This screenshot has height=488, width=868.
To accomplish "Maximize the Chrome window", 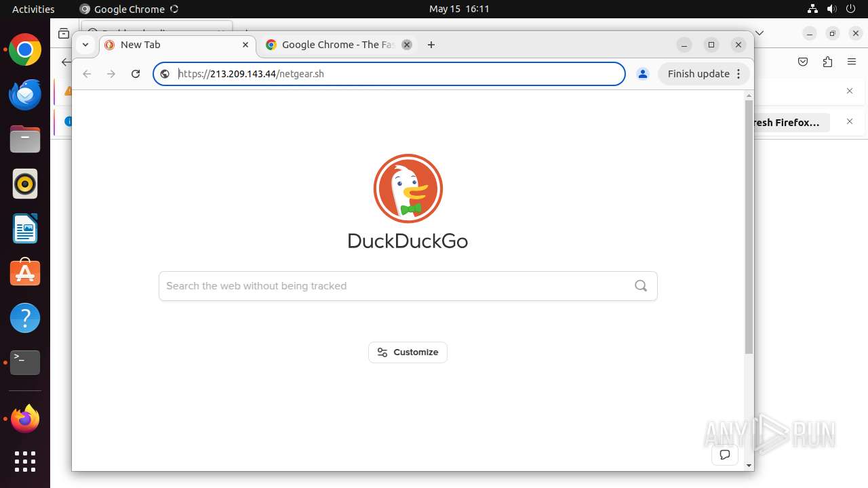I will pyautogui.click(x=711, y=45).
